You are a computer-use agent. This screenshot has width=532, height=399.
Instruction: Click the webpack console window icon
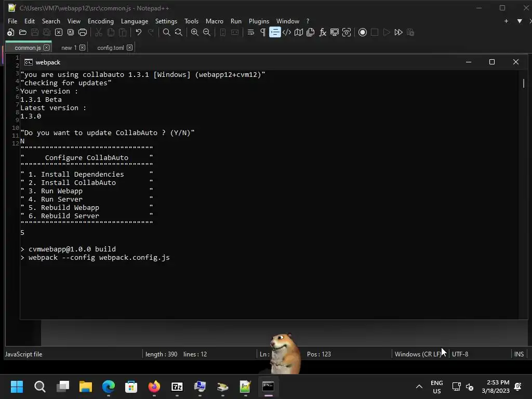(29, 62)
